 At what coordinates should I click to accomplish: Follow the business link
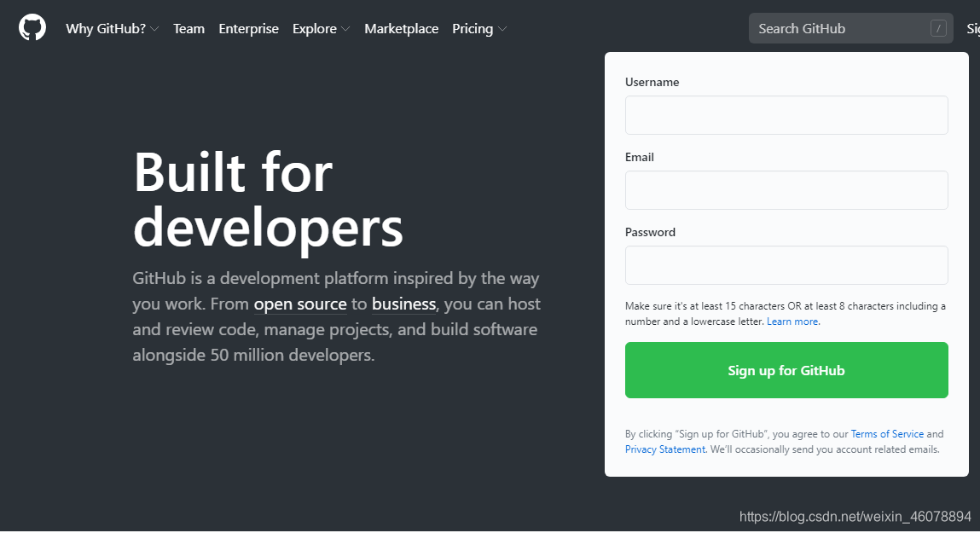403,304
